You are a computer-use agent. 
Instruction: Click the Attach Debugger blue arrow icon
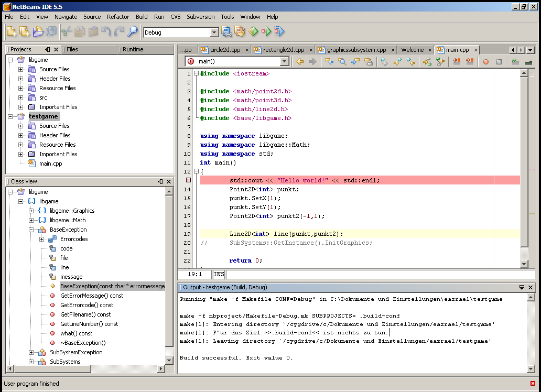click(279, 32)
